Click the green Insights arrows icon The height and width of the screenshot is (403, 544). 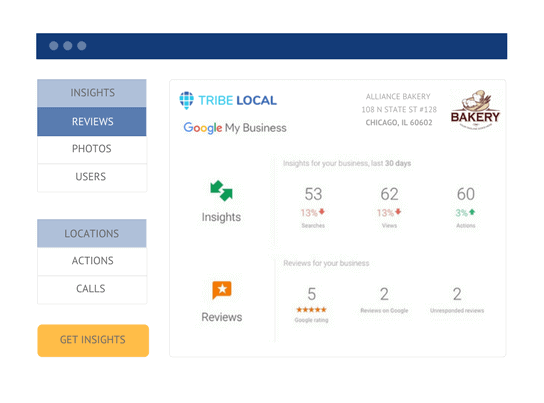click(x=221, y=191)
